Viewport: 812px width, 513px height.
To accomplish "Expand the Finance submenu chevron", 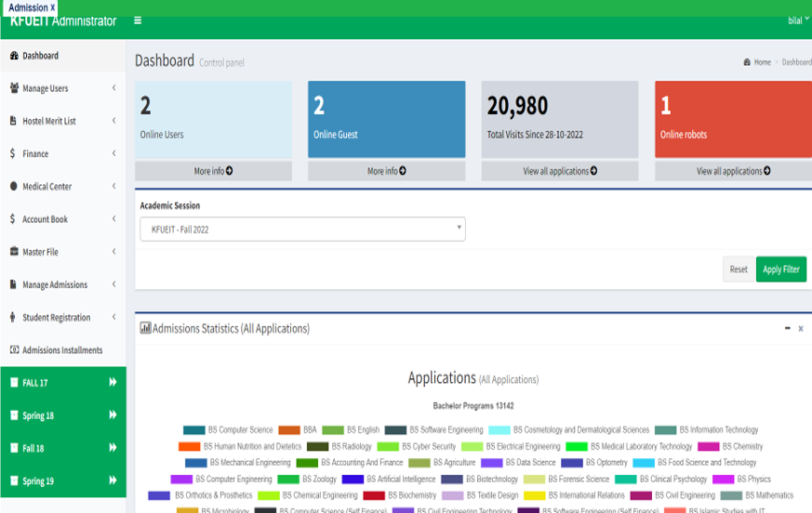I will pyautogui.click(x=113, y=152).
